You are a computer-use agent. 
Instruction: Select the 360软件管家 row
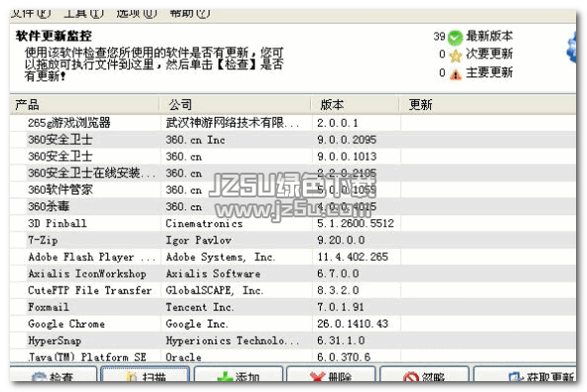coord(293,190)
